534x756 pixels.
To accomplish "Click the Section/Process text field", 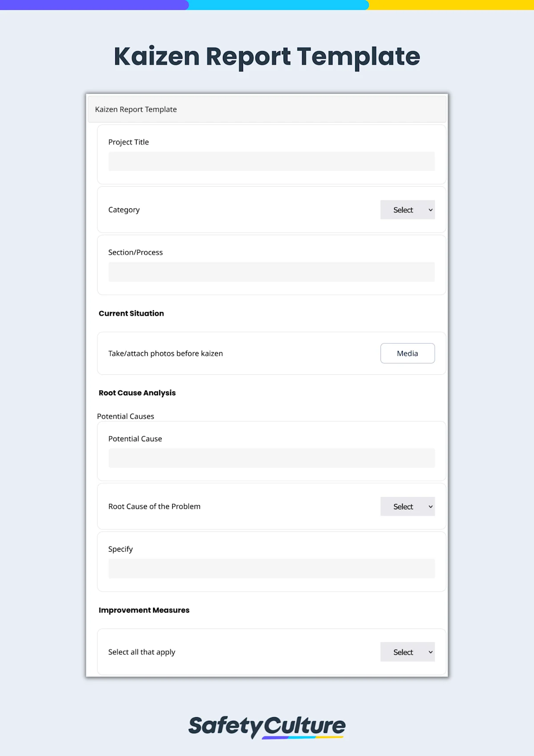I will click(271, 272).
